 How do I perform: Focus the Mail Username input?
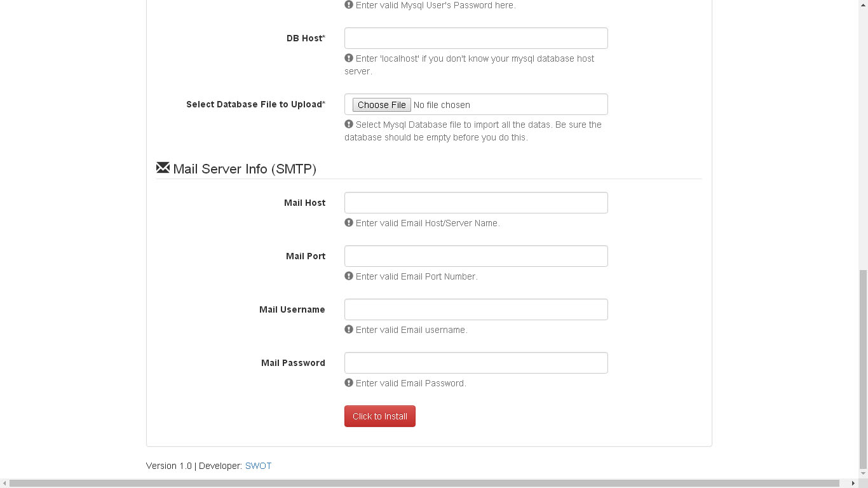476,309
